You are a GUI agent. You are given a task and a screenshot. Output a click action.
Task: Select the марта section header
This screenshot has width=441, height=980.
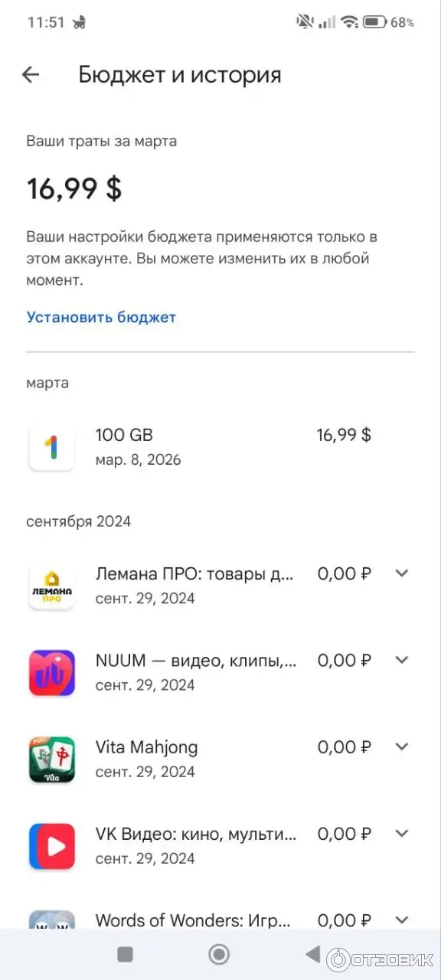pos(47,382)
